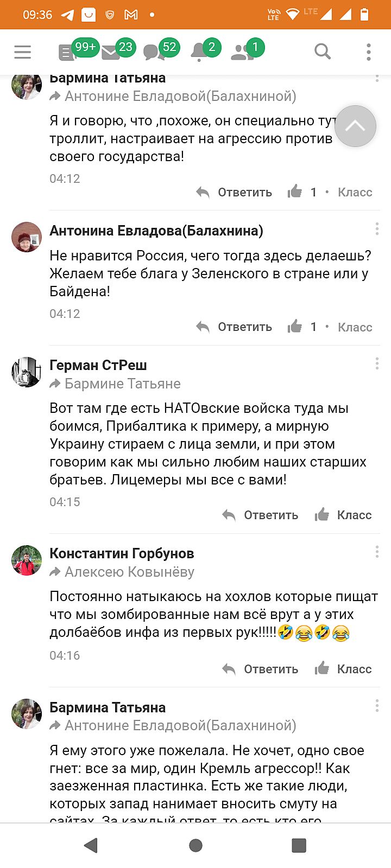
Task: Open the notifications bell icon
Action: pyautogui.click(x=199, y=53)
